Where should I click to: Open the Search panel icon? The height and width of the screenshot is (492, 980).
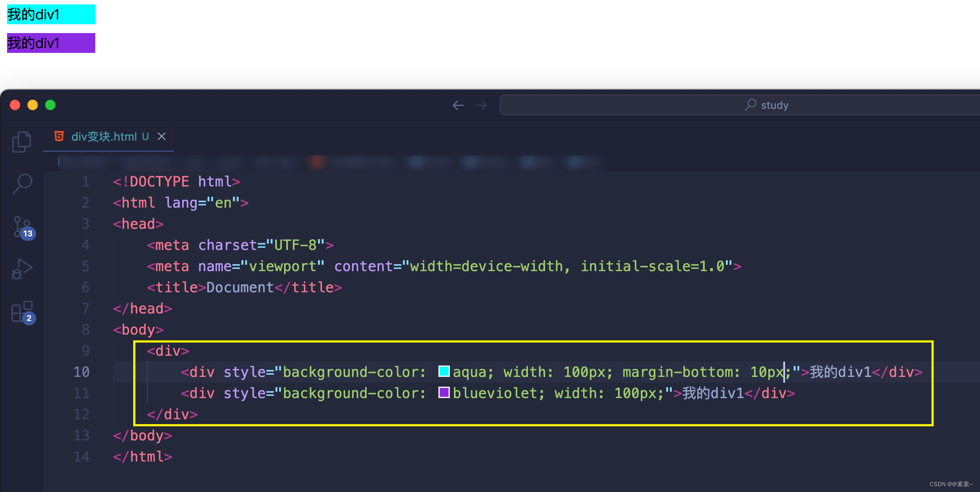(x=22, y=184)
